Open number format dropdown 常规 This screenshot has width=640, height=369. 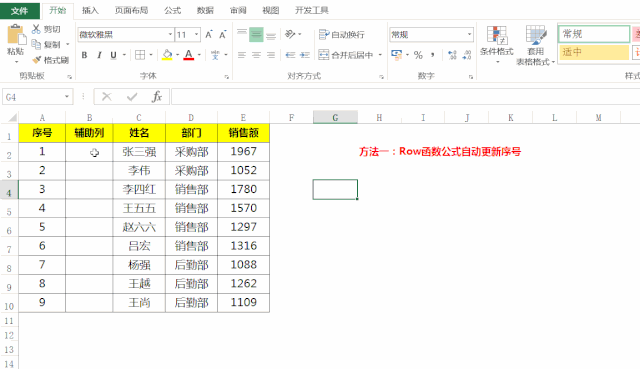(x=469, y=35)
